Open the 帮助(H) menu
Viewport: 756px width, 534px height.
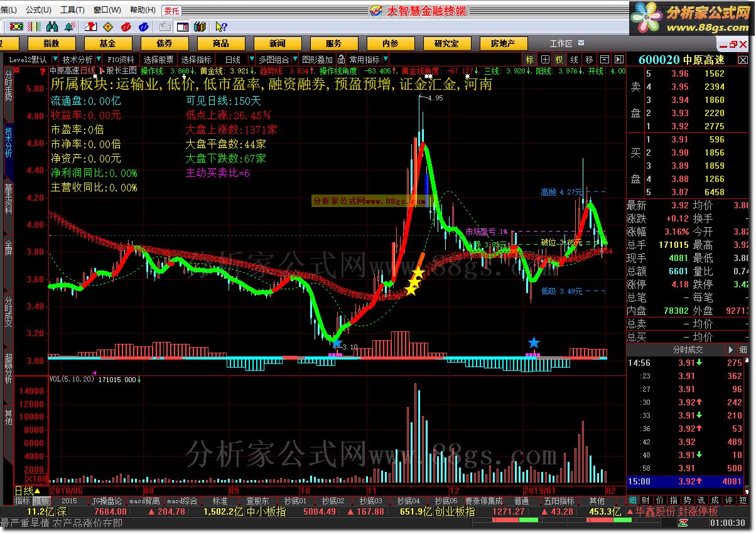(x=143, y=10)
